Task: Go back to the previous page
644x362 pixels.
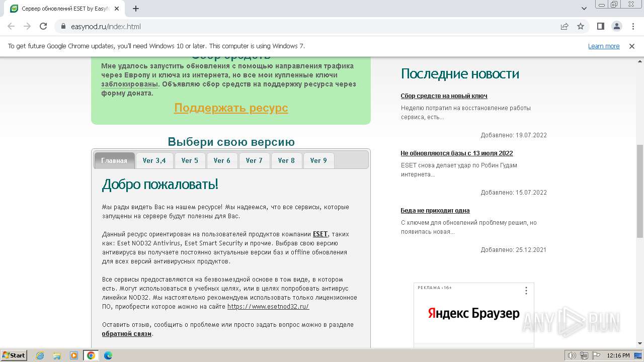Action: coord(11,27)
